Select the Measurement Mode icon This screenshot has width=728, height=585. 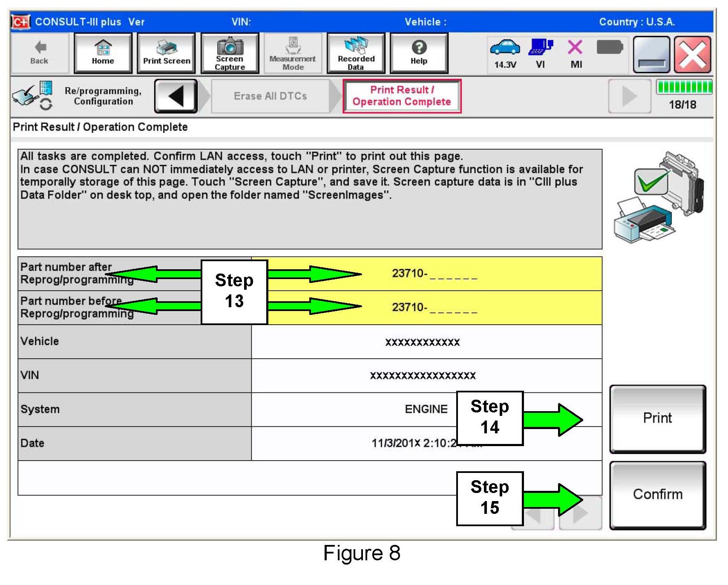pos(293,53)
